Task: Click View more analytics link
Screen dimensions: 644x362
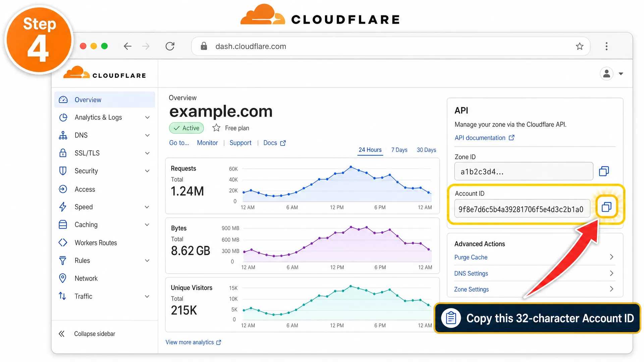Action: pyautogui.click(x=193, y=342)
